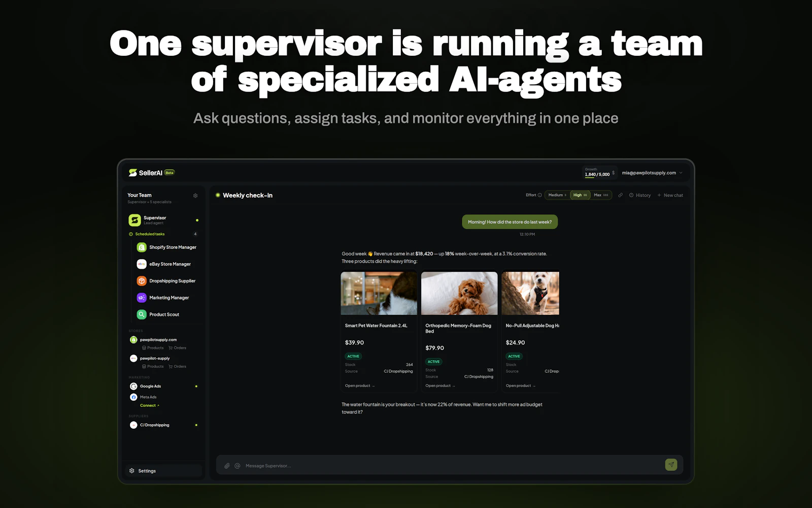Click Orthopedic Memory-Foam Dog Bed thumbnail
The image size is (812, 508).
click(x=459, y=293)
